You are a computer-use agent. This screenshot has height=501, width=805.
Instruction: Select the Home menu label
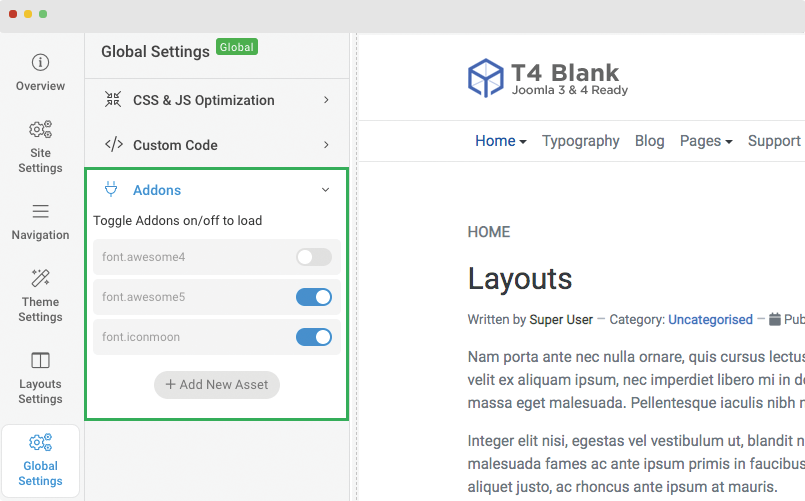click(x=495, y=141)
